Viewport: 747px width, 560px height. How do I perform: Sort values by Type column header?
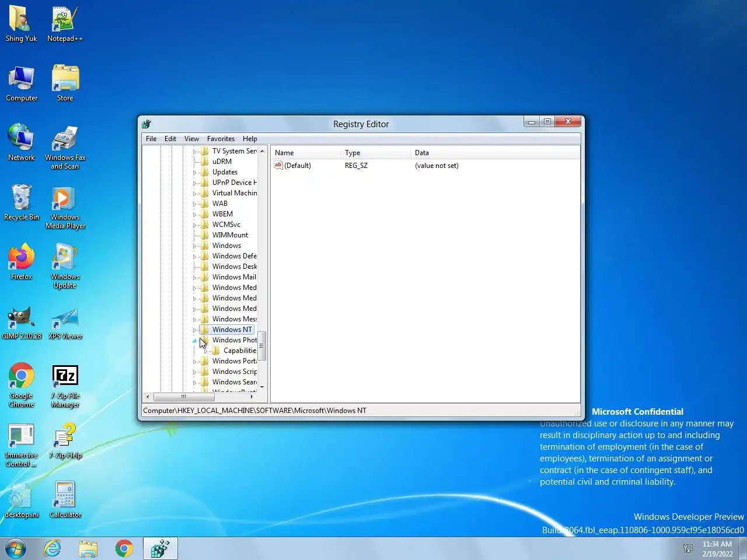(x=376, y=153)
